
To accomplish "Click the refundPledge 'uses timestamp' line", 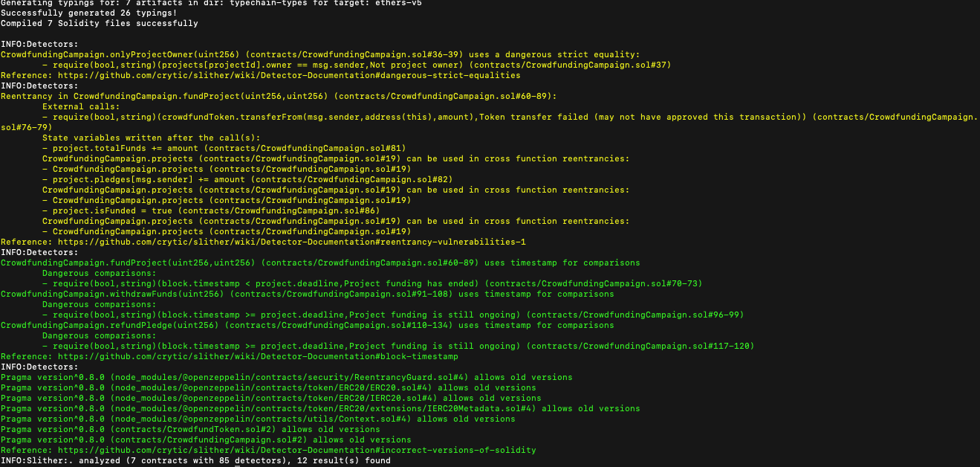I will tap(308, 325).
